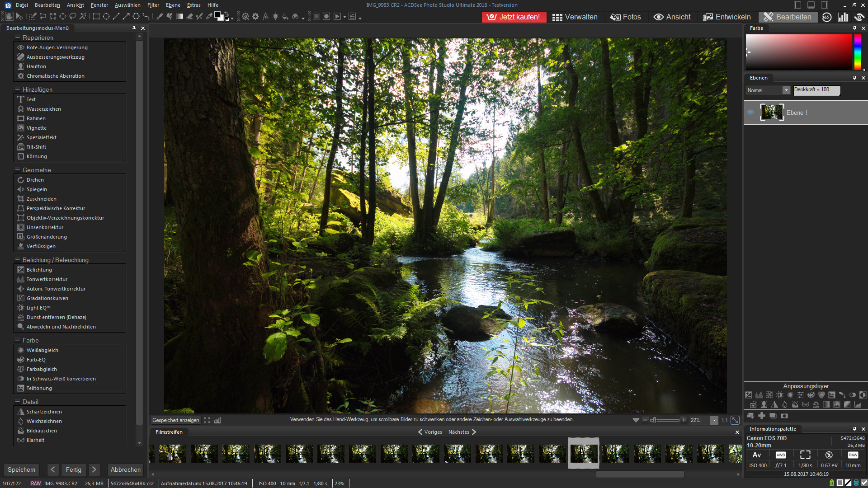Open the 365 mode icon
The width and height of the screenshot is (868, 488).
826,17
